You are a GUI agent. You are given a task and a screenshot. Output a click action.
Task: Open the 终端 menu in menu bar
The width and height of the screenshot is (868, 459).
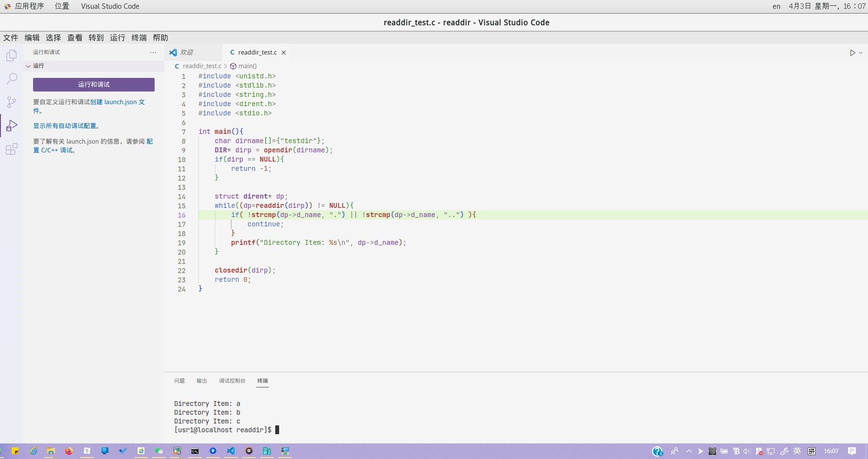[x=139, y=37]
